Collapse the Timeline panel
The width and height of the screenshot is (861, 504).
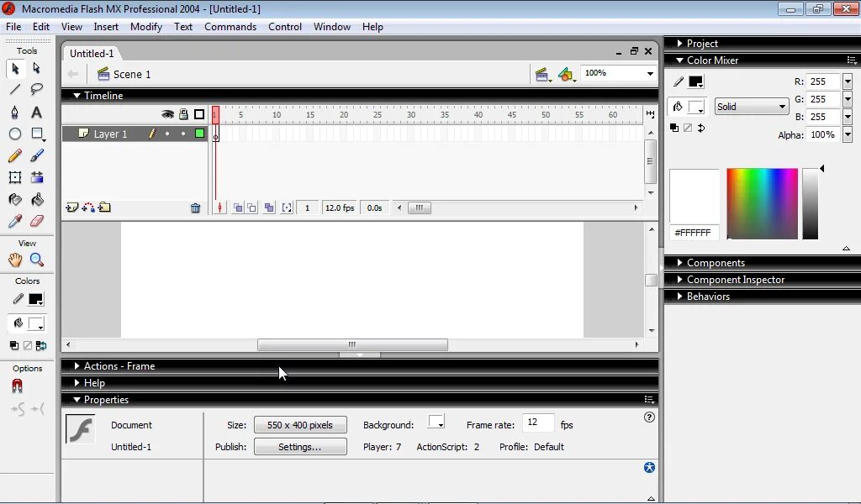tap(77, 96)
